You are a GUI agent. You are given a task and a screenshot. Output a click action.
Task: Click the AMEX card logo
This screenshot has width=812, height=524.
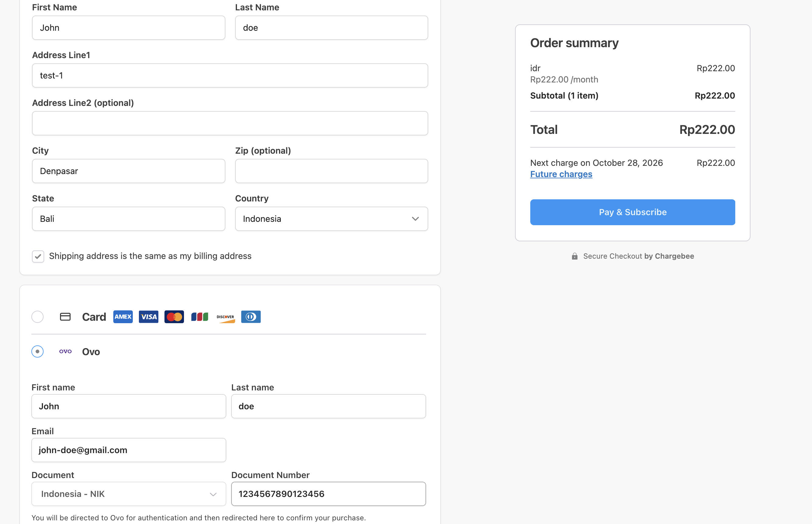(123, 317)
